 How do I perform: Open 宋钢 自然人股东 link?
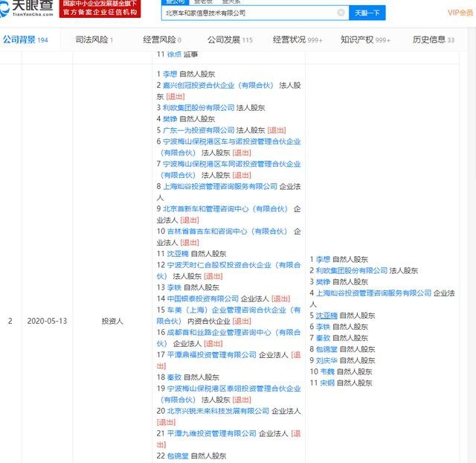327,383
